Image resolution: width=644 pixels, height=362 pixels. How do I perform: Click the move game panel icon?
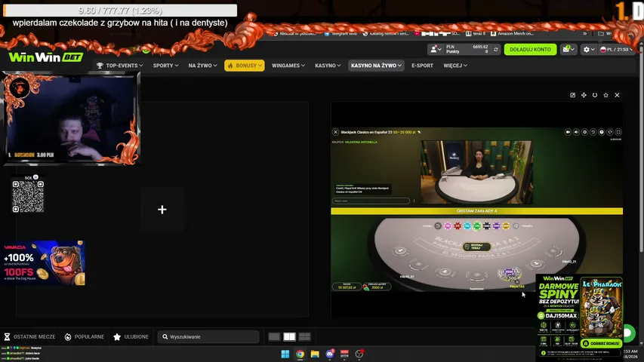point(584,95)
